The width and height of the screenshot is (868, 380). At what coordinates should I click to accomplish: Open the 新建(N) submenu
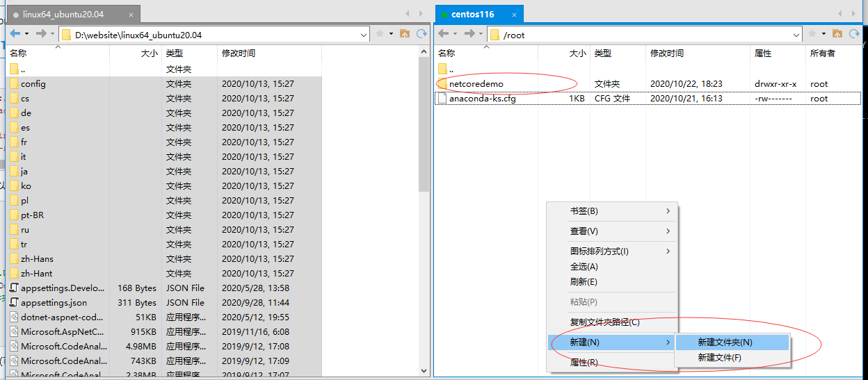coord(612,342)
